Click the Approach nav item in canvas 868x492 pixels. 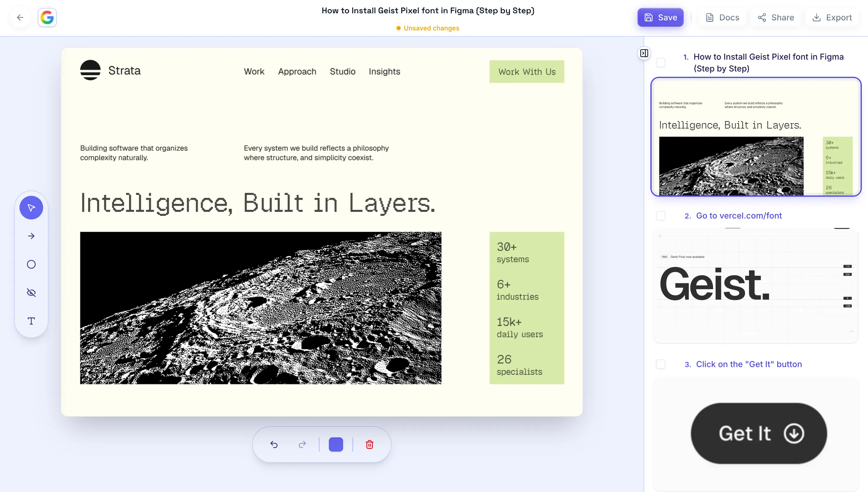297,72
